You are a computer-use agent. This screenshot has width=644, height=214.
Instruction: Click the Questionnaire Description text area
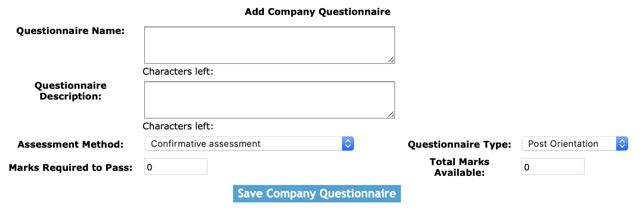pos(269,100)
